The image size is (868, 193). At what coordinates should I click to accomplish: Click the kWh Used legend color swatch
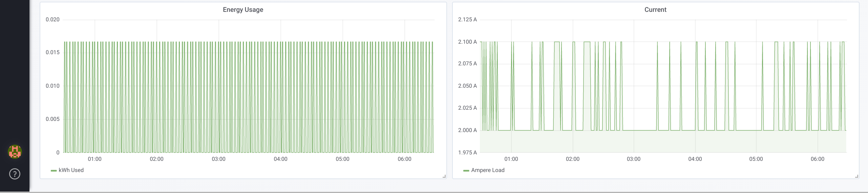click(54, 170)
